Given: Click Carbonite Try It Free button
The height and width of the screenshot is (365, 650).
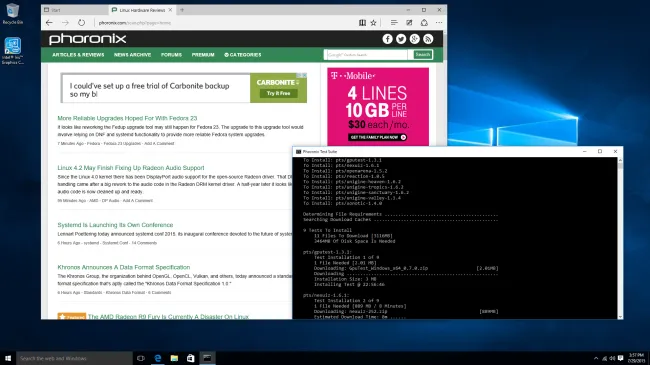Looking at the screenshot, I should click(x=279, y=94).
